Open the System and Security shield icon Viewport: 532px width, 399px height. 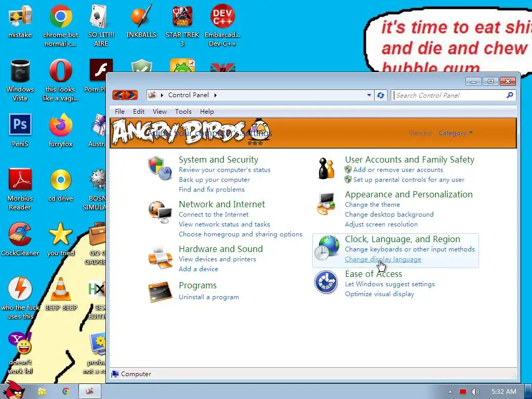159,168
